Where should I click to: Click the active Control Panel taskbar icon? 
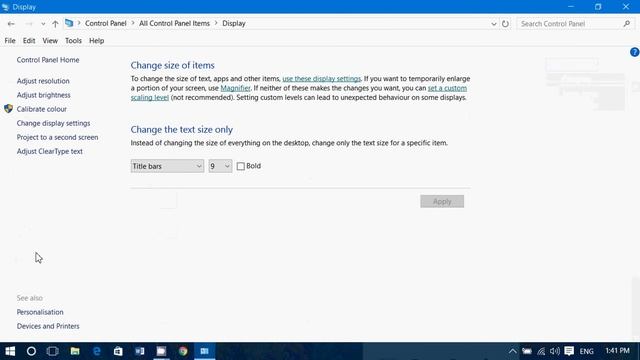(x=204, y=351)
